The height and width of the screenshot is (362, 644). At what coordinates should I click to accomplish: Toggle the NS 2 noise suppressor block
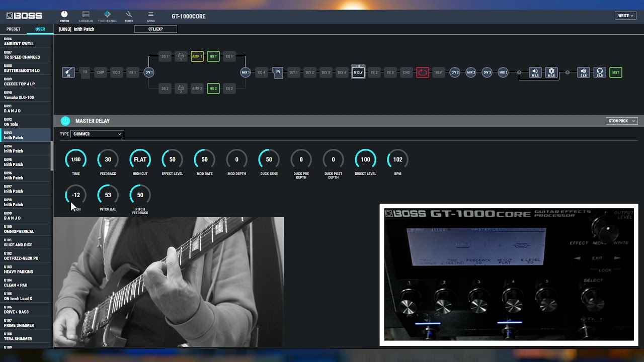213,88
